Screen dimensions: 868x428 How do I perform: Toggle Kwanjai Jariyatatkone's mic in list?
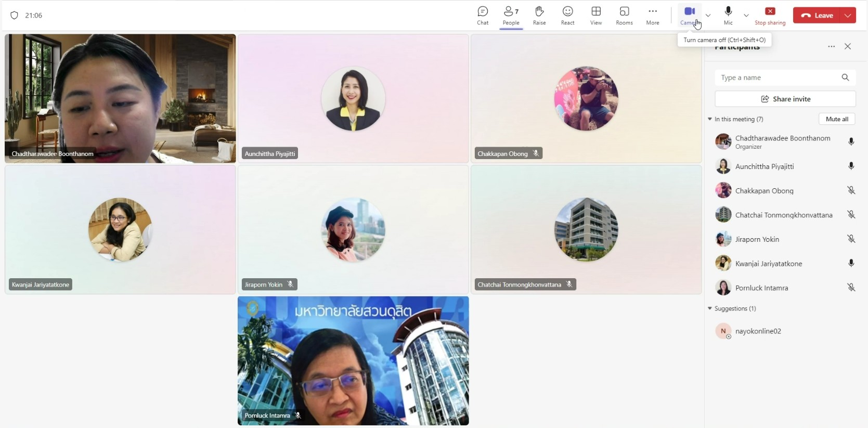pos(851,263)
